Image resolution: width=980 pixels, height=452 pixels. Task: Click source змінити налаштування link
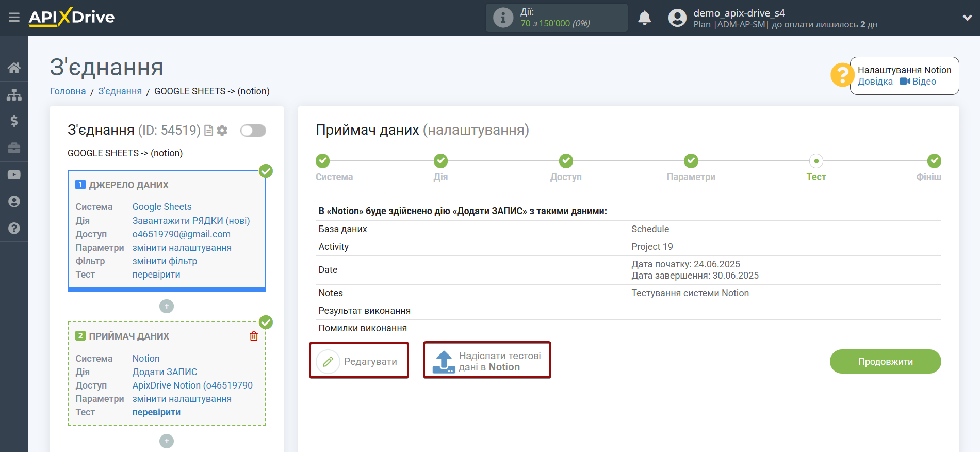(x=182, y=248)
